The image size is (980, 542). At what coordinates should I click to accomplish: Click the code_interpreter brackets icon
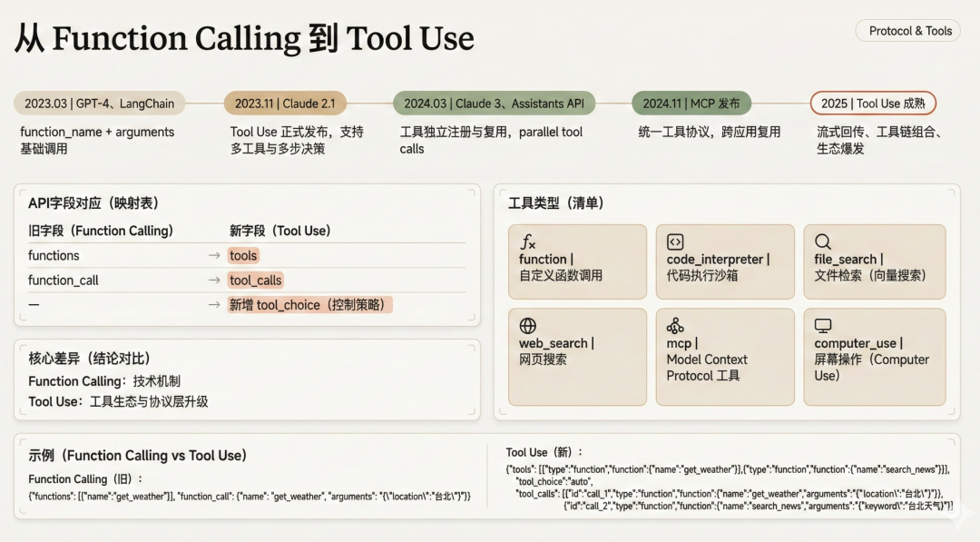(675, 241)
